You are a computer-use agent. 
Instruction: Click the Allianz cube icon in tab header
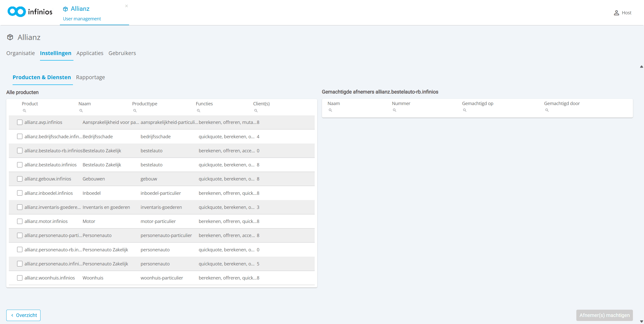click(x=65, y=9)
